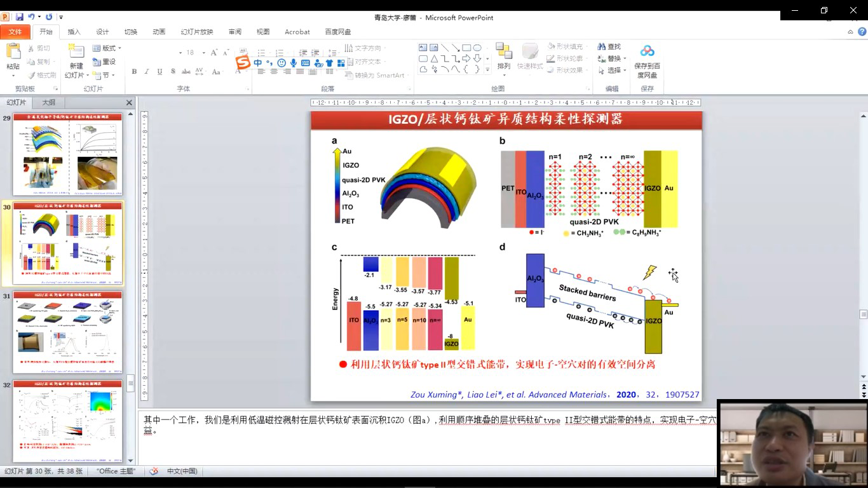Switch to the Outline (大纲) pane tab
The height and width of the screenshot is (488, 868).
tap(49, 102)
